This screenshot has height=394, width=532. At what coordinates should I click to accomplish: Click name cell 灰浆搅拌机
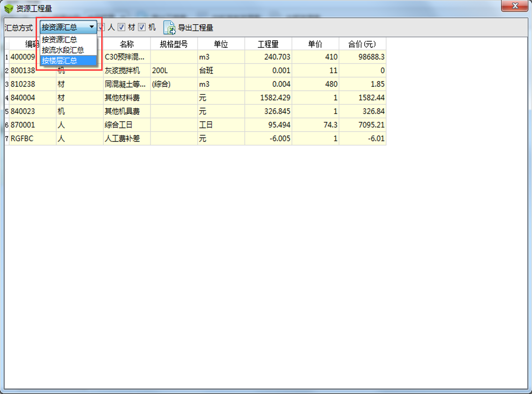pos(127,71)
